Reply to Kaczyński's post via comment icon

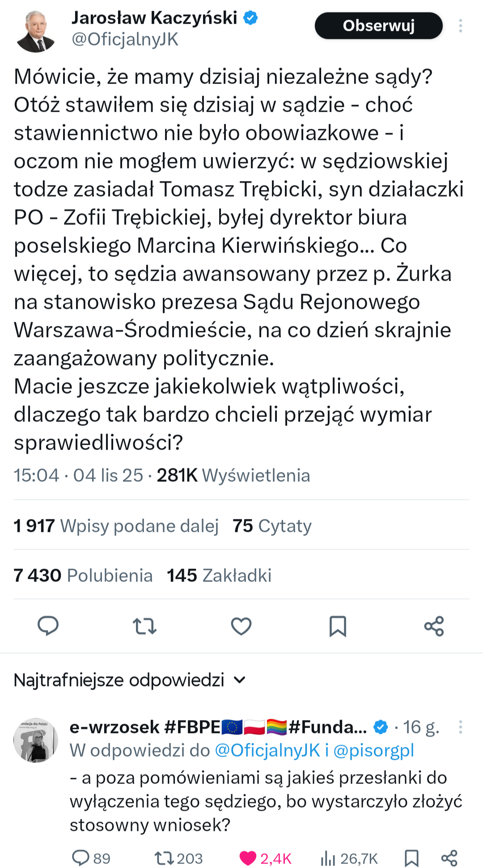48,626
